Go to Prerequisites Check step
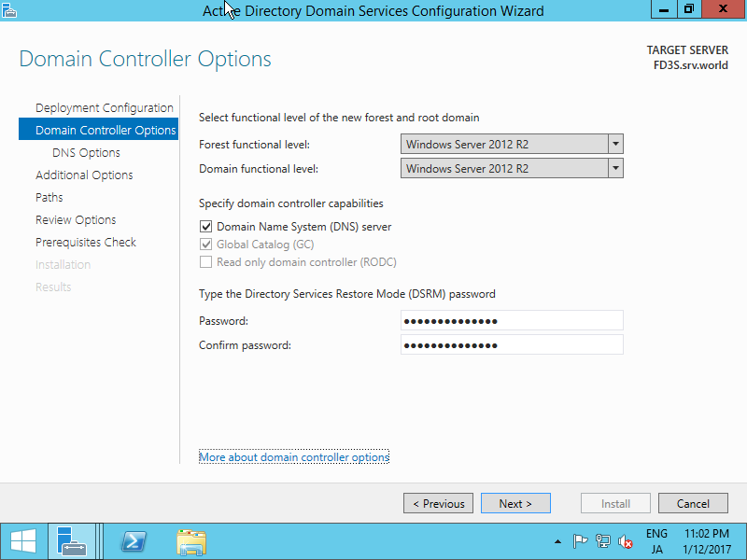The image size is (747, 560). [86, 242]
